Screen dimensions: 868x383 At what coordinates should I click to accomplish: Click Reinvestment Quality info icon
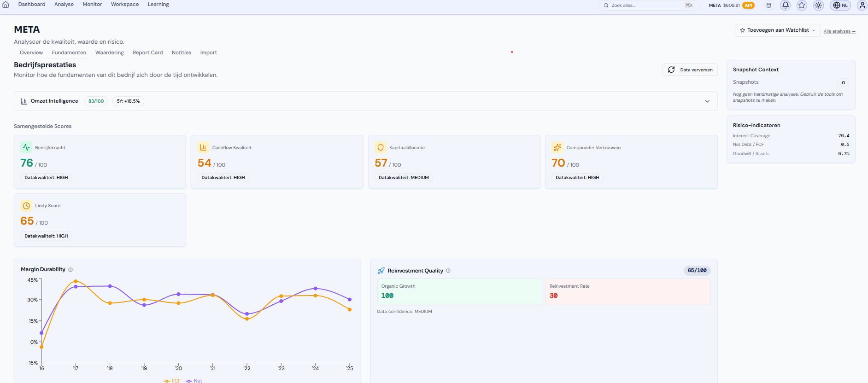tap(448, 271)
